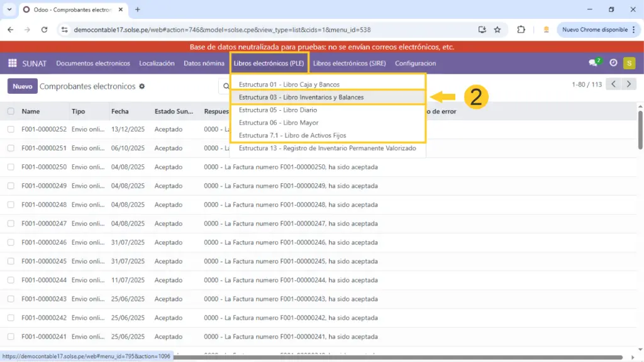The height and width of the screenshot is (362, 644).
Task: Select Estructura 05 - Libro Diario
Action: (x=278, y=110)
